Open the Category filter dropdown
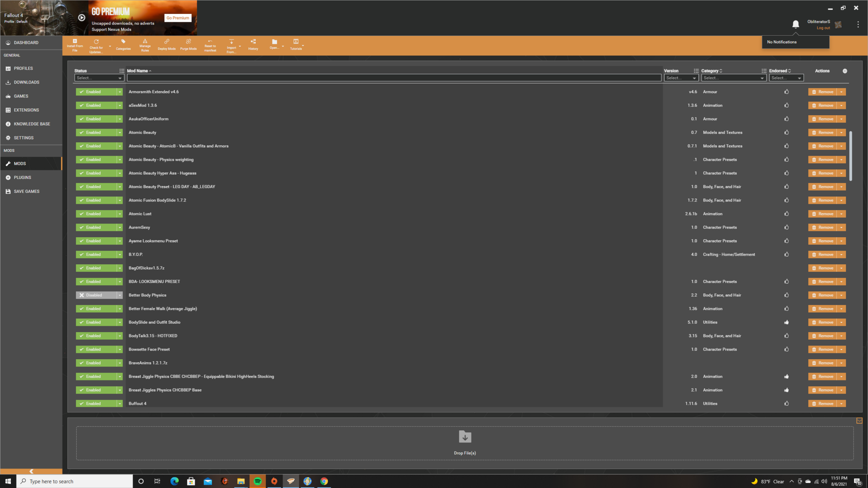Viewport: 868px width, 488px height. pos(733,78)
